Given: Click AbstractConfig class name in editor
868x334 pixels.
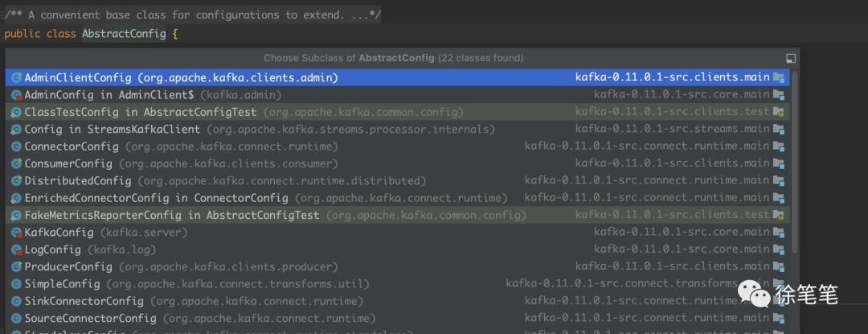Looking at the screenshot, I should coord(124,34).
